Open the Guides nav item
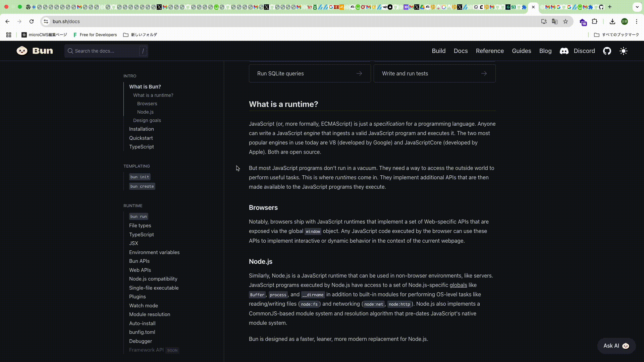The image size is (644, 362). pos(522,51)
